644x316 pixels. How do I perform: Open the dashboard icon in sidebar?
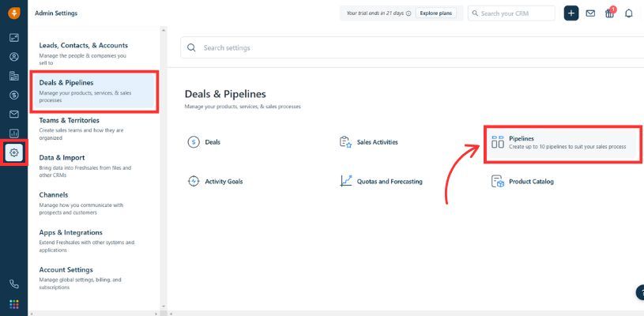coord(14,38)
